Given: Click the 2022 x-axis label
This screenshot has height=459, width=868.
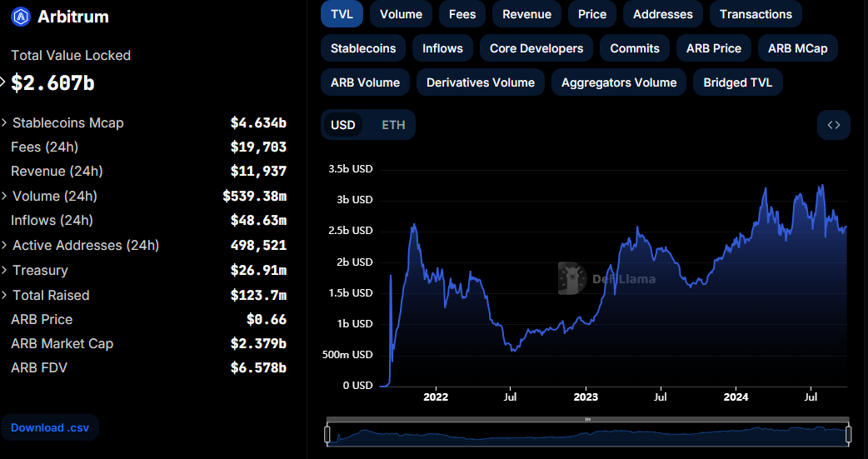Looking at the screenshot, I should tap(436, 397).
